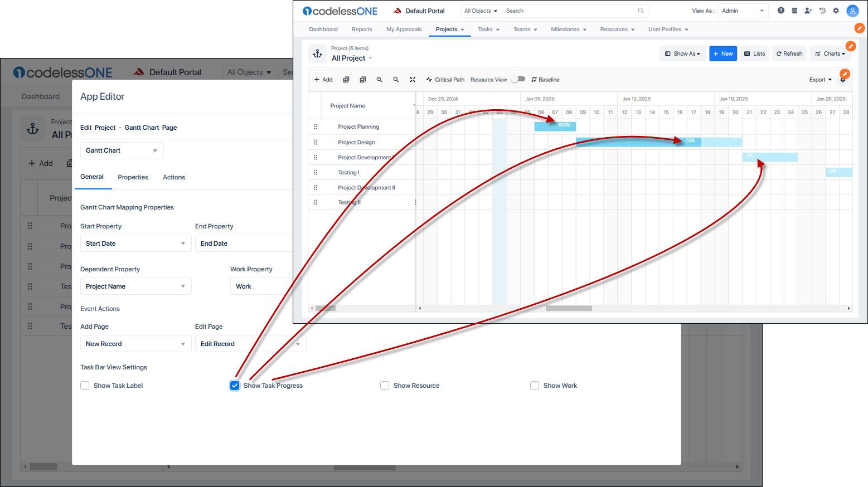The width and height of the screenshot is (868, 487).
Task: Expand the Charts dropdown
Action: pyautogui.click(x=830, y=53)
